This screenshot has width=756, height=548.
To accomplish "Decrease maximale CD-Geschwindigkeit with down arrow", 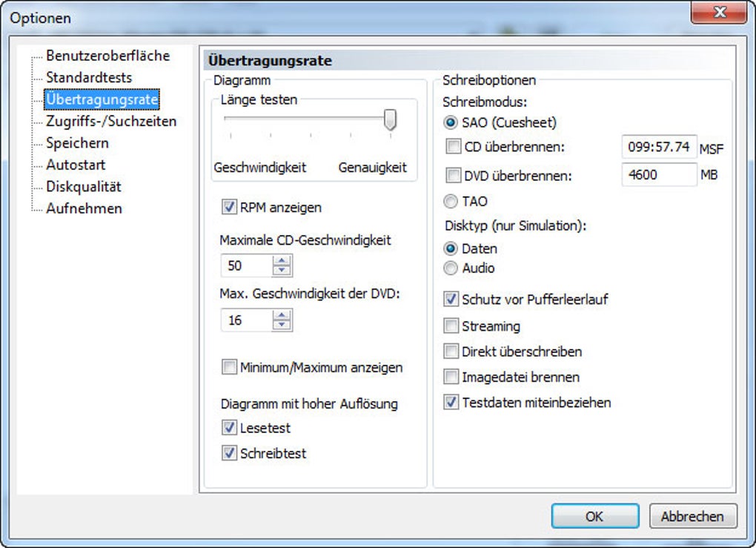I will pos(282,271).
